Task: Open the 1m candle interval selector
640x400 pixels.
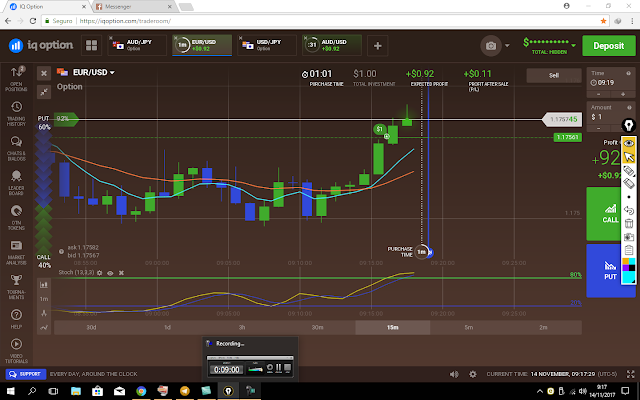Action: [44, 299]
